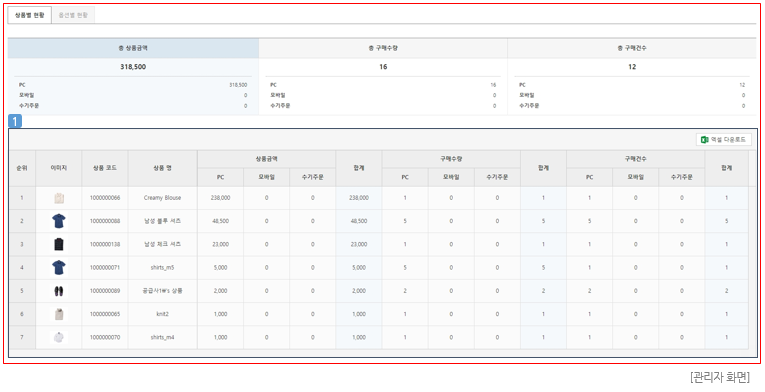Click product code 1000000089
Viewport: 765px width, 392px height.
point(105,291)
